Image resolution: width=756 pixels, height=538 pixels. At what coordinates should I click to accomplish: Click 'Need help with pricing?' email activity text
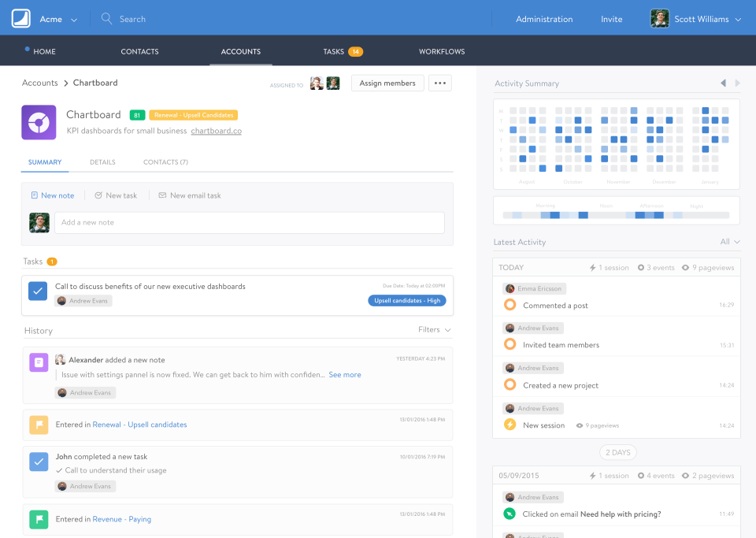pyautogui.click(x=621, y=514)
